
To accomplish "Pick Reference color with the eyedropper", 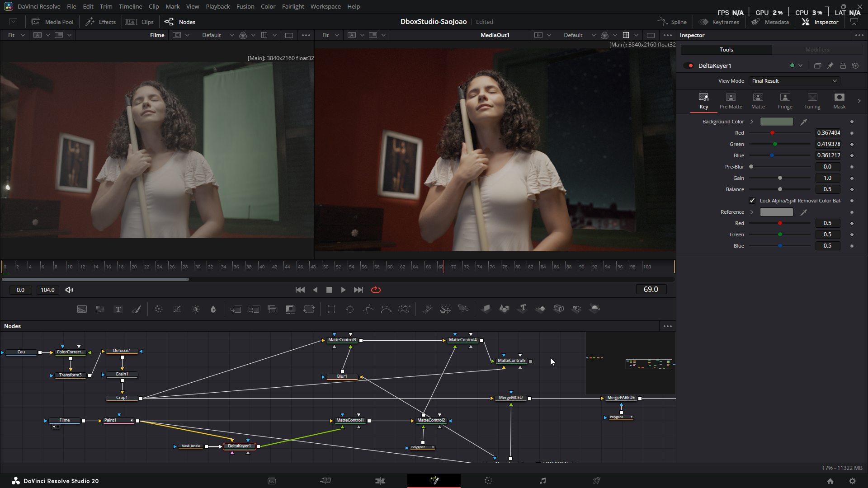I will click(804, 212).
